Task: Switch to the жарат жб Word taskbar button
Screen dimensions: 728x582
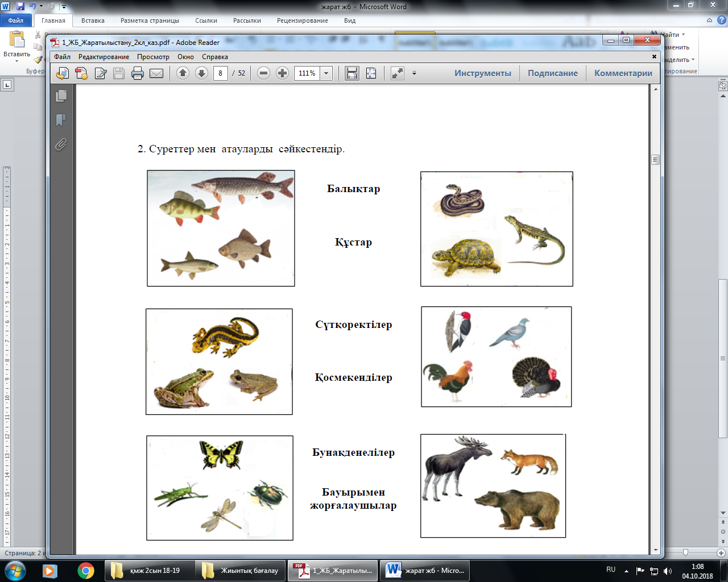Action: [x=425, y=570]
